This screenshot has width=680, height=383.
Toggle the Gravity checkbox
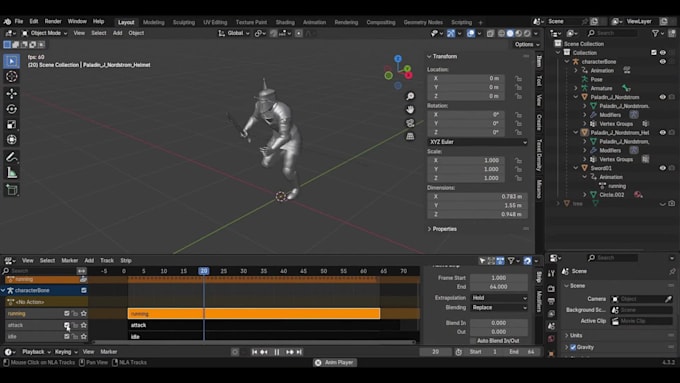click(x=573, y=347)
